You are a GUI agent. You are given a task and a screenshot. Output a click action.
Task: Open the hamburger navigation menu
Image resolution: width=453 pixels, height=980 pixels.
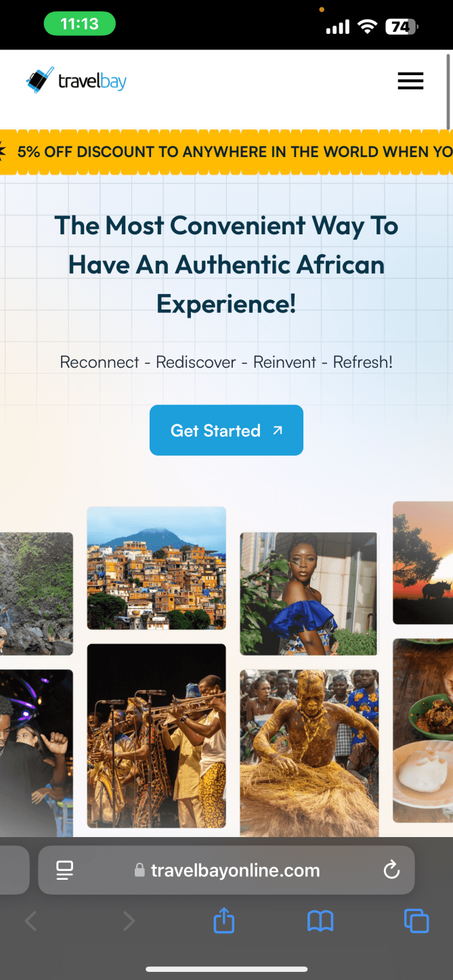410,81
